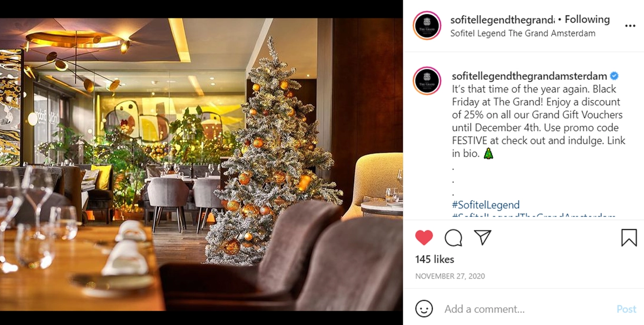Click the header profile avatar
644x325 pixels.
pos(427,25)
